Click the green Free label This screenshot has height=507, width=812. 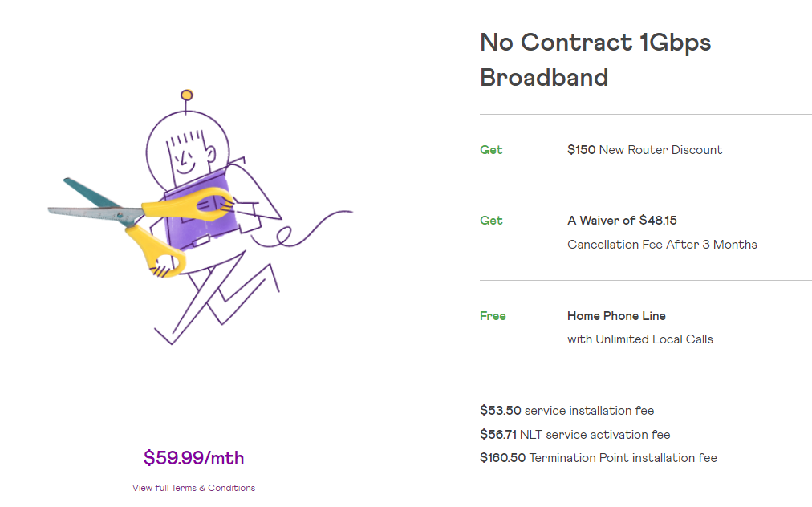493,316
